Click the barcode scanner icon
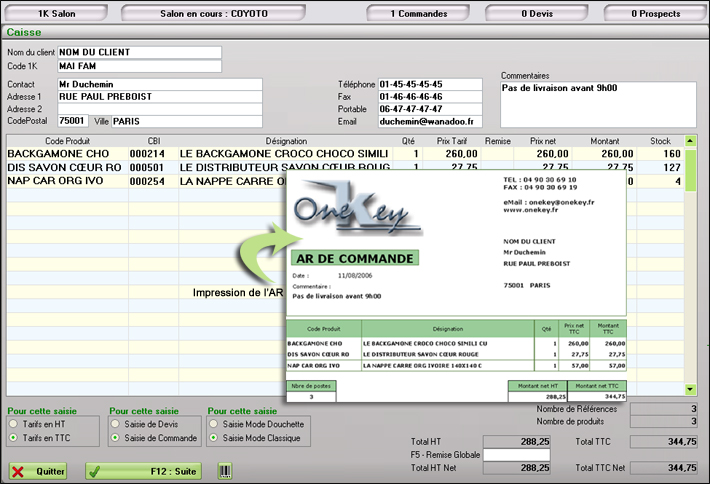Image resolution: width=710 pixels, height=484 pixels. tap(224, 471)
